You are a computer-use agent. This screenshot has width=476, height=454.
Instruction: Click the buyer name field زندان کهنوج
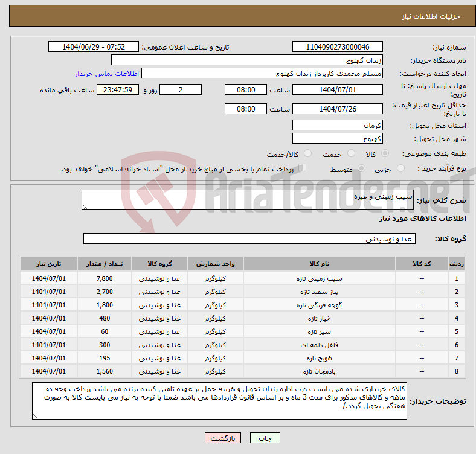click(247, 60)
